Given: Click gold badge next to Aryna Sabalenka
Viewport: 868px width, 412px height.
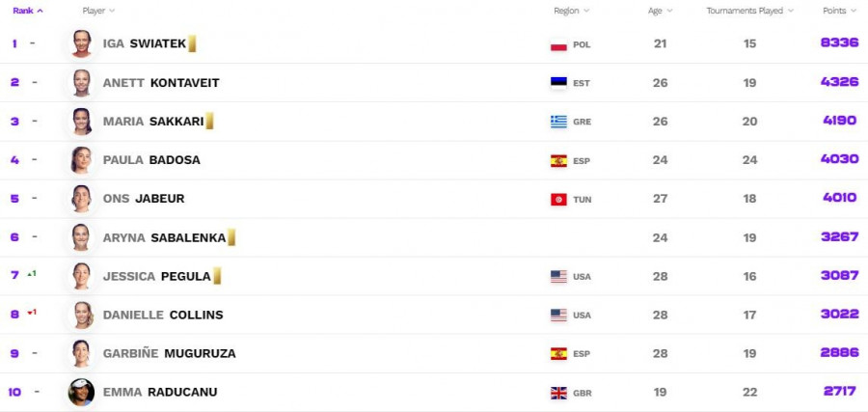Looking at the screenshot, I should (231, 237).
